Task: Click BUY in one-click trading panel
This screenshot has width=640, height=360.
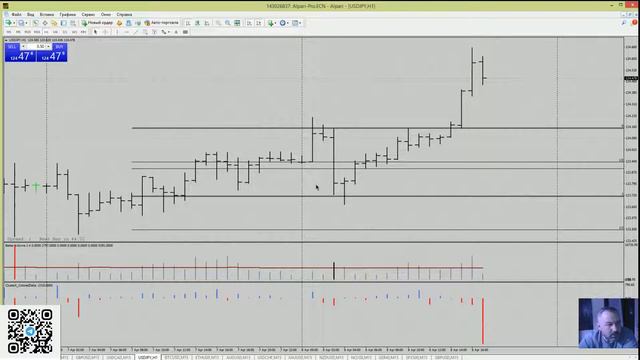Action: pyautogui.click(x=59, y=47)
